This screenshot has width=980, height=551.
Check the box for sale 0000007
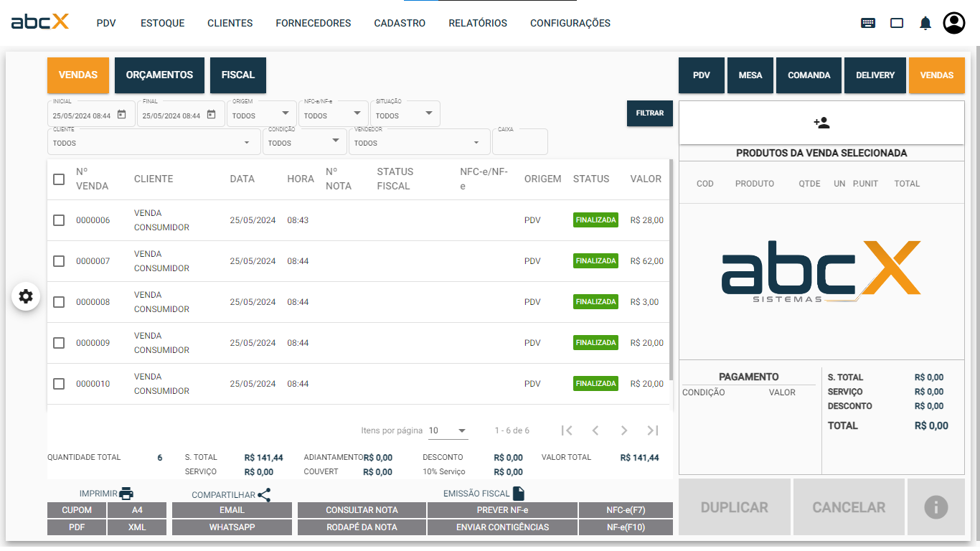[59, 261]
